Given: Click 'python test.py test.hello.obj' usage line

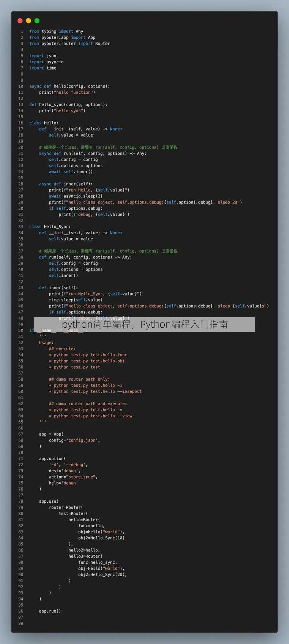Looking at the screenshot, I should point(87,361).
